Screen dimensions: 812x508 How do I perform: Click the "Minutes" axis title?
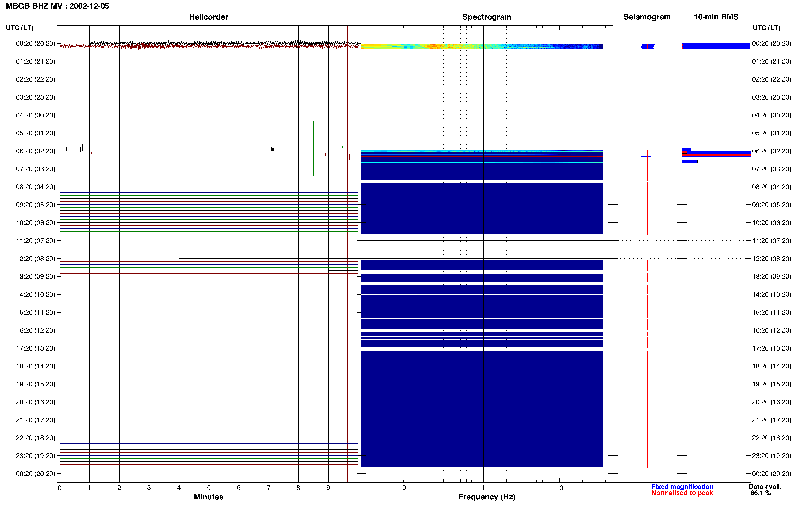(209, 497)
